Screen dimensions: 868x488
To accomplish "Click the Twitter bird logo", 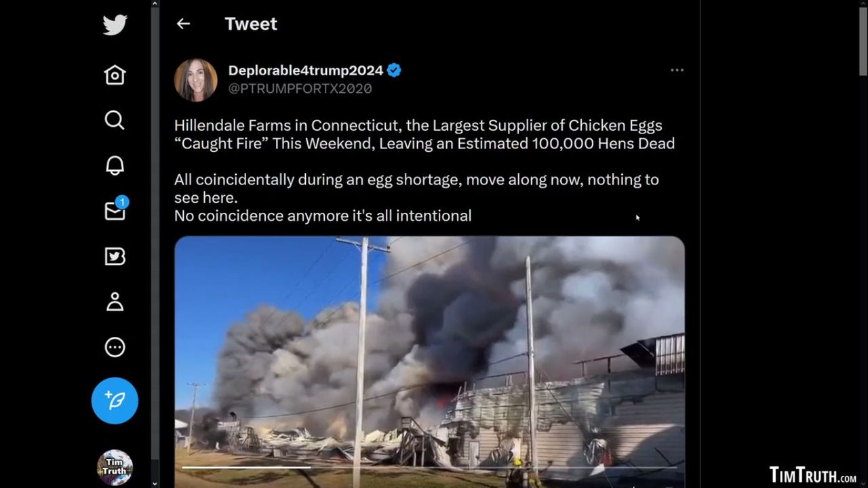I will pyautogui.click(x=115, y=25).
